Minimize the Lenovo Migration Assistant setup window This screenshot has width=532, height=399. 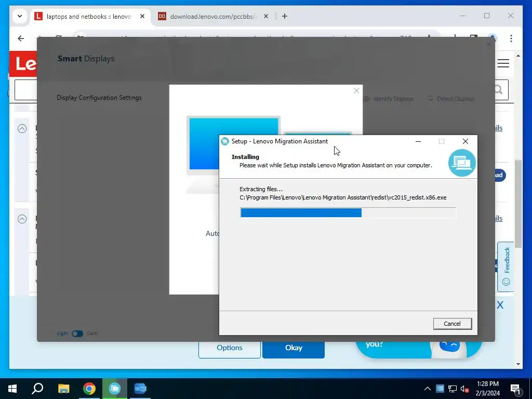click(418, 141)
